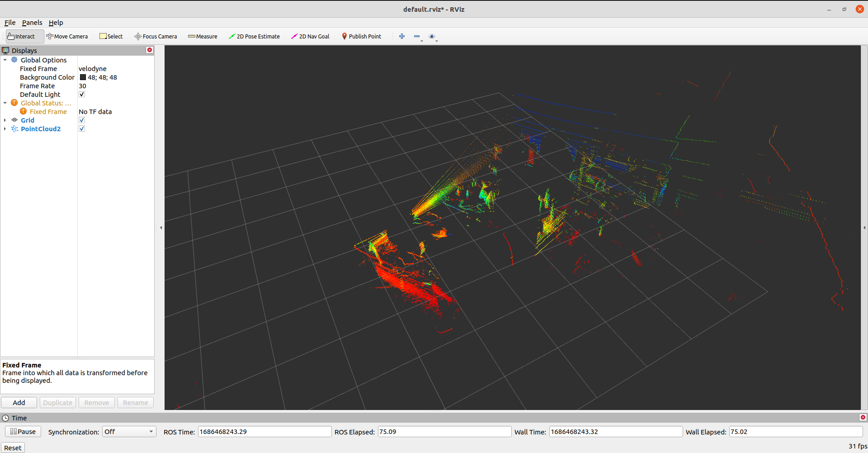Open the Panels menu

(x=32, y=23)
